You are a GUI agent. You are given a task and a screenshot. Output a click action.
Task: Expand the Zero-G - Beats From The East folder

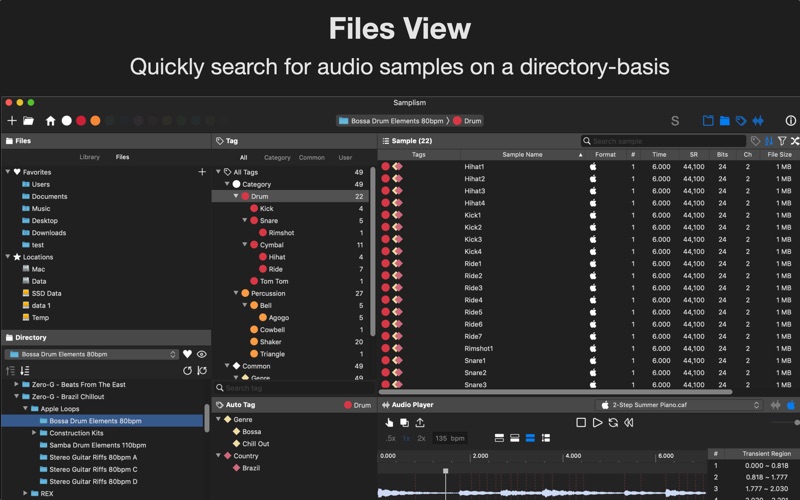[16, 384]
